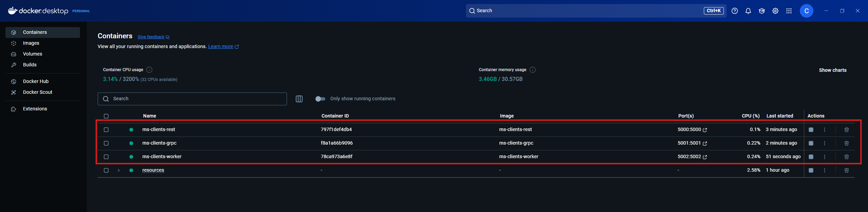The width and height of the screenshot is (868, 212).
Task: Open the user account avatar C
Action: pos(807,11)
